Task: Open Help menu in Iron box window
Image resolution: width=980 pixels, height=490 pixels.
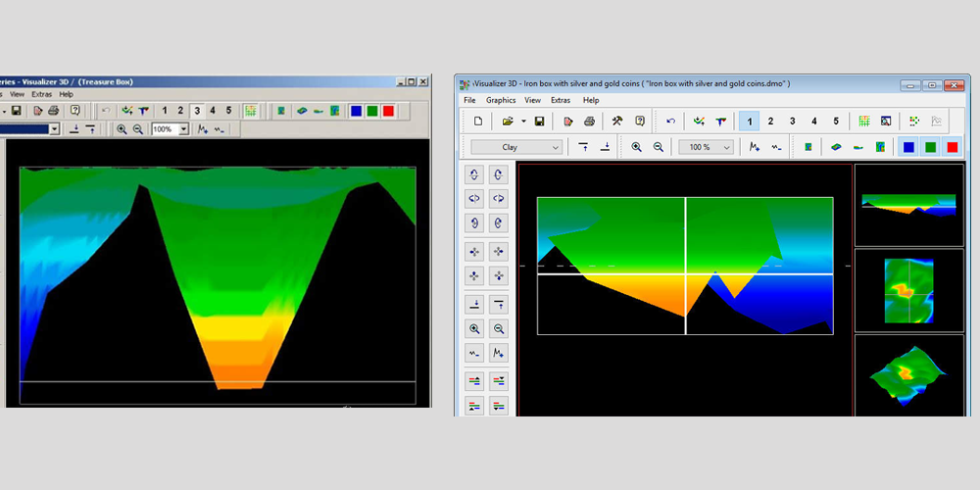Action: pyautogui.click(x=591, y=100)
